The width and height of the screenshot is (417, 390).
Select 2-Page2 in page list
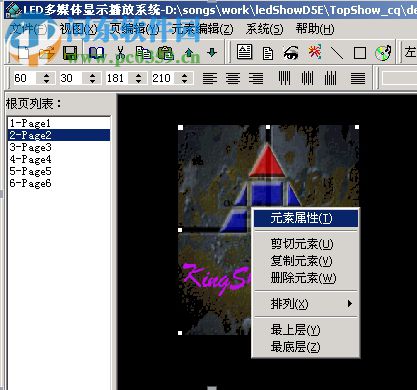pyautogui.click(x=59, y=135)
